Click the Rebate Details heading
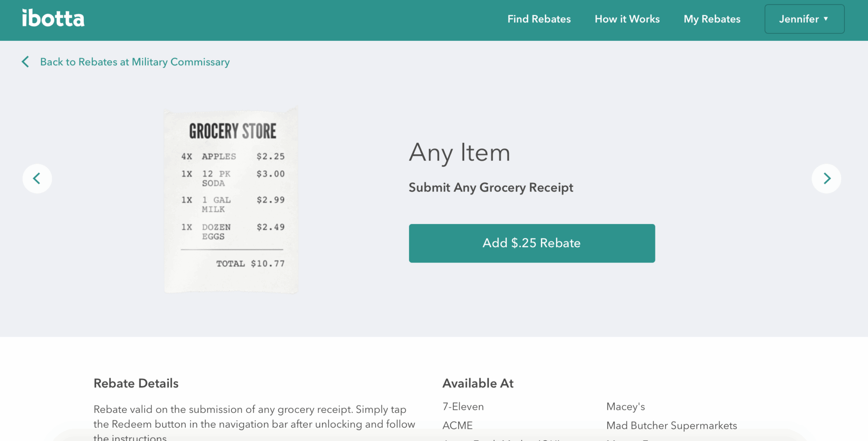This screenshot has height=441, width=868. click(x=136, y=384)
